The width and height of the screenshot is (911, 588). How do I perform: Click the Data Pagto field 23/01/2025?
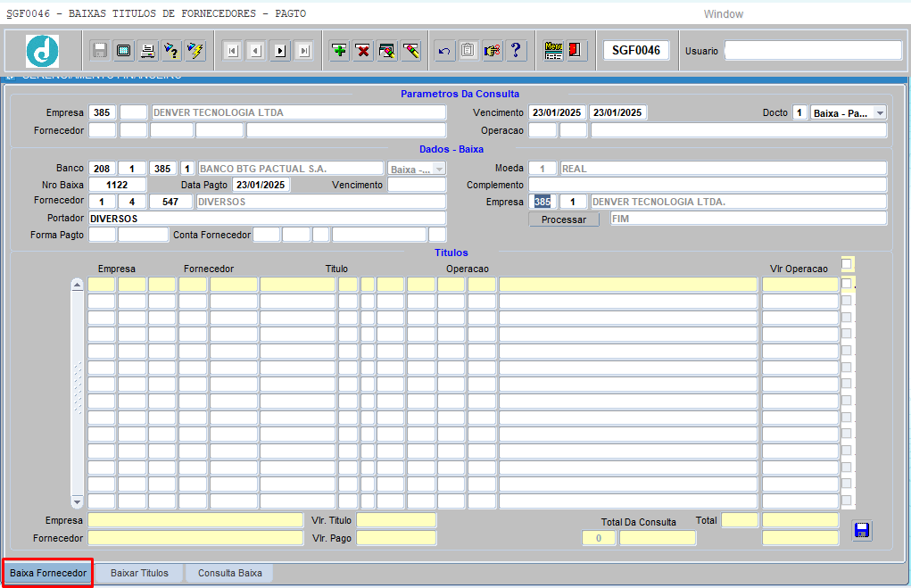(x=261, y=185)
